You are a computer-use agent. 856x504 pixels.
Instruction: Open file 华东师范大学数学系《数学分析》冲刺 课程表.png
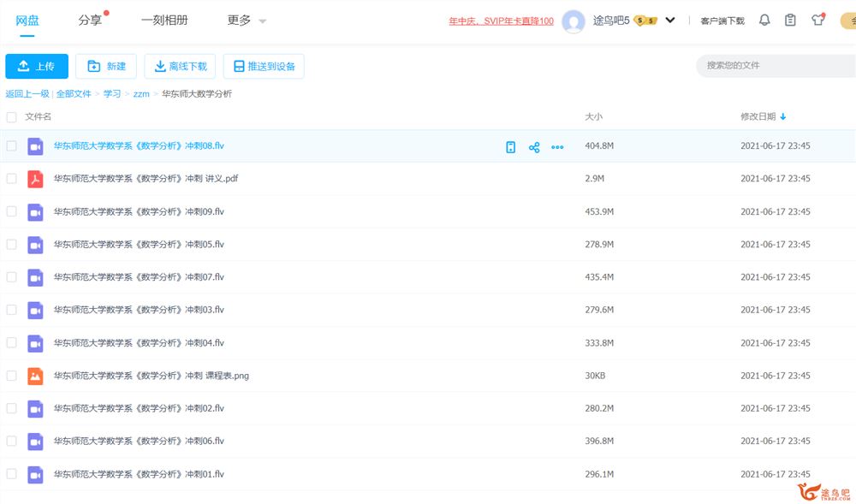click(x=152, y=376)
